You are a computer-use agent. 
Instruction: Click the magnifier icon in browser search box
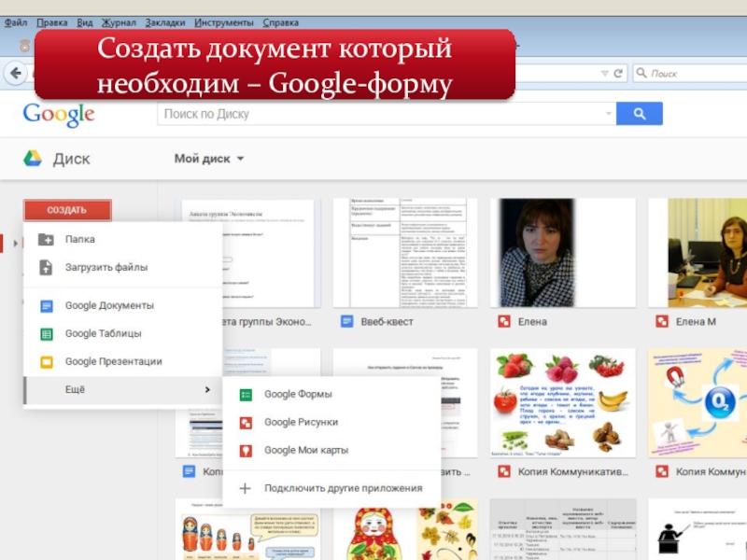pos(641,73)
